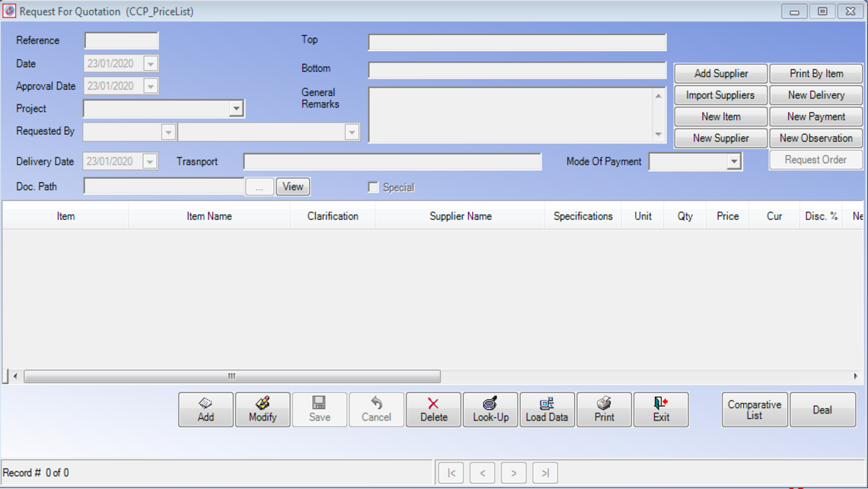
Task: Click the Item Name column header
Action: (x=209, y=216)
